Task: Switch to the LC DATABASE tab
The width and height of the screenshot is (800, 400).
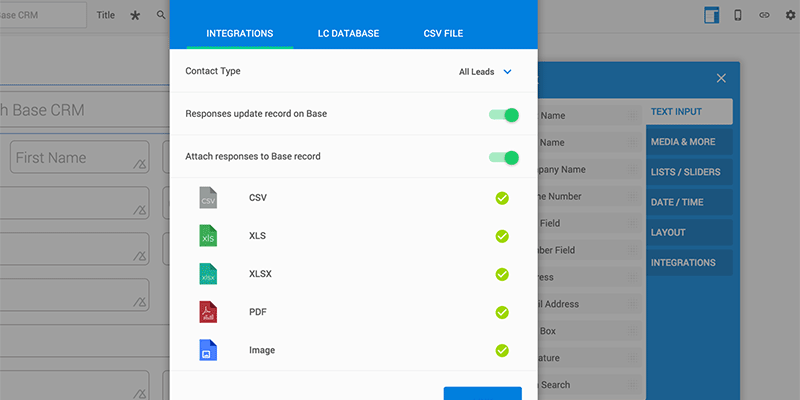Action: pyautogui.click(x=348, y=34)
